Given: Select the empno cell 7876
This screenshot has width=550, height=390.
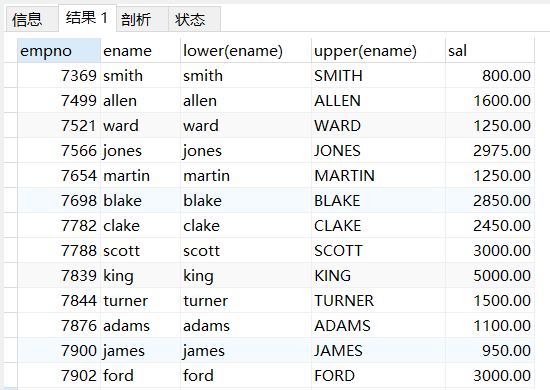Looking at the screenshot, I should pyautogui.click(x=59, y=326).
